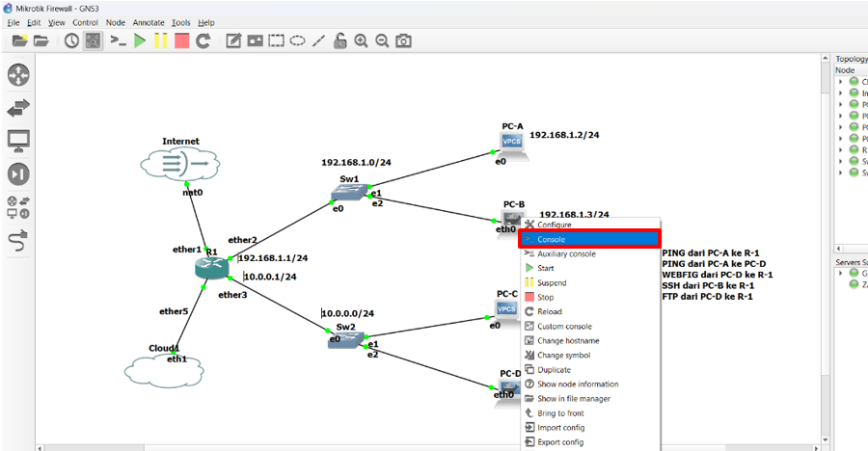Image resolution: width=868 pixels, height=451 pixels.
Task: Browse routers in the device sidebar
Action: 18,75
